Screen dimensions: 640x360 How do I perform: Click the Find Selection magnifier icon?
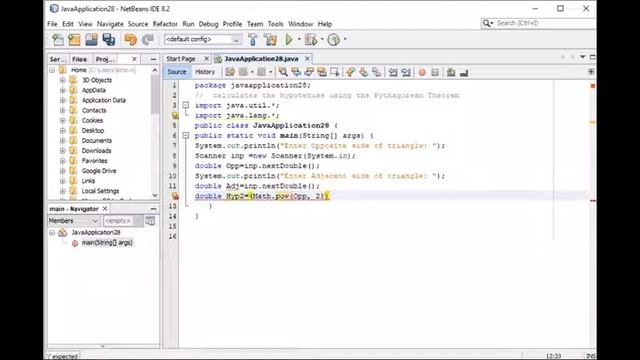[283, 72]
